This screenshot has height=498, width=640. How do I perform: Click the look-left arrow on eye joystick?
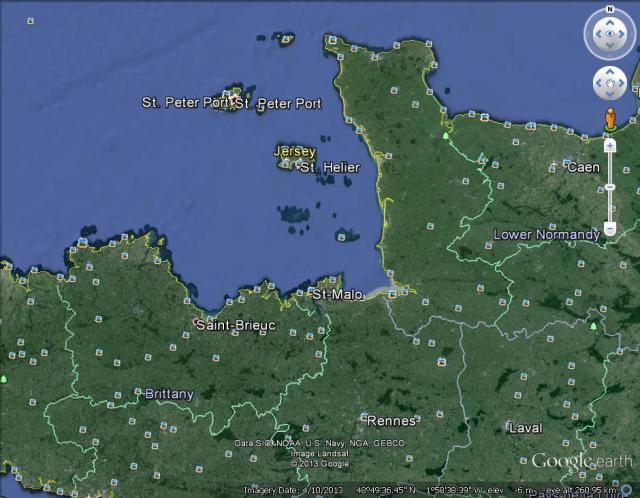pyautogui.click(x=598, y=34)
